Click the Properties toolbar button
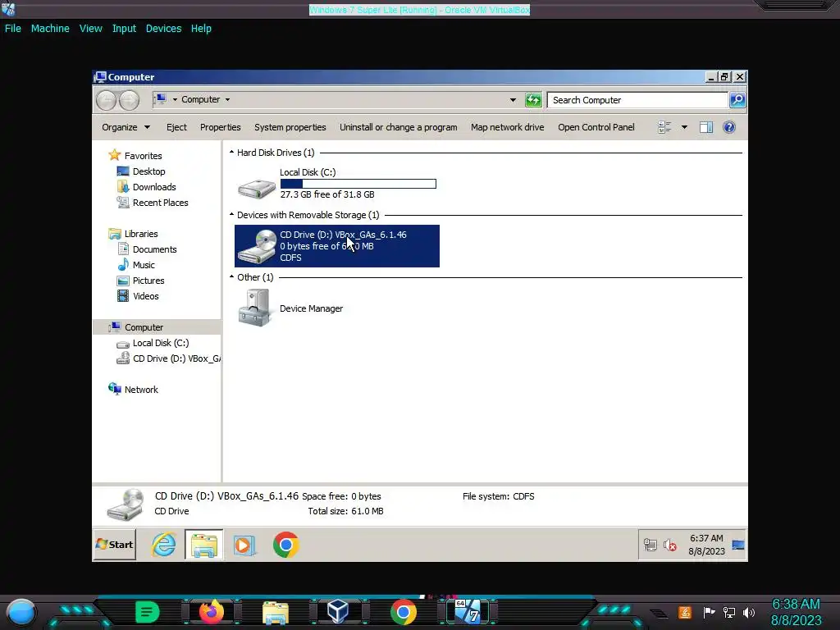Screen dimensions: 840x630 (x=220, y=127)
